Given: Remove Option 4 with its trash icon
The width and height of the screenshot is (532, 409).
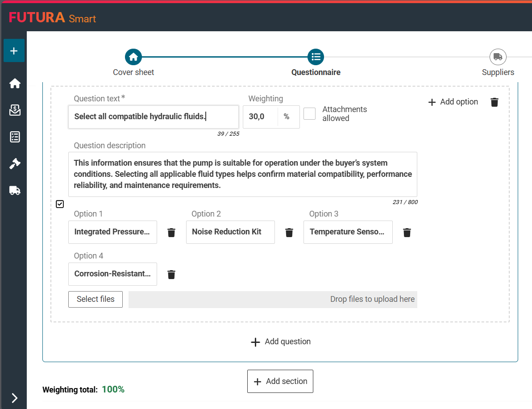Looking at the screenshot, I should [x=171, y=275].
